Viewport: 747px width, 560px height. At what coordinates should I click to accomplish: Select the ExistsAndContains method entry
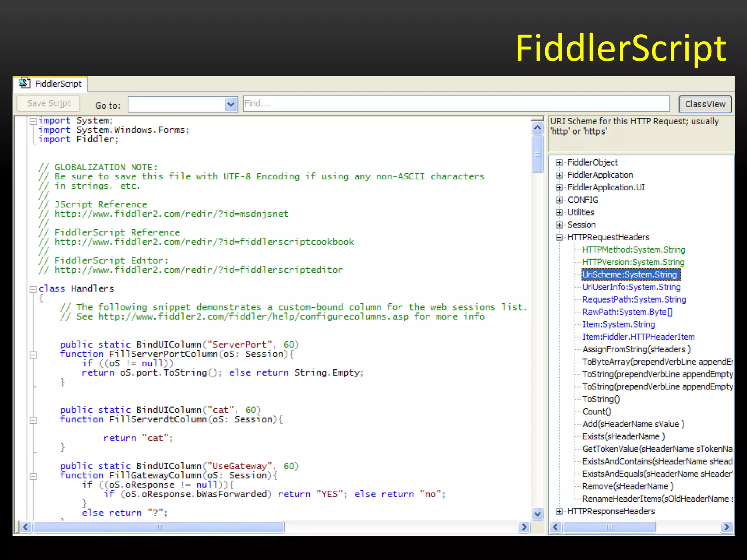tap(657, 462)
